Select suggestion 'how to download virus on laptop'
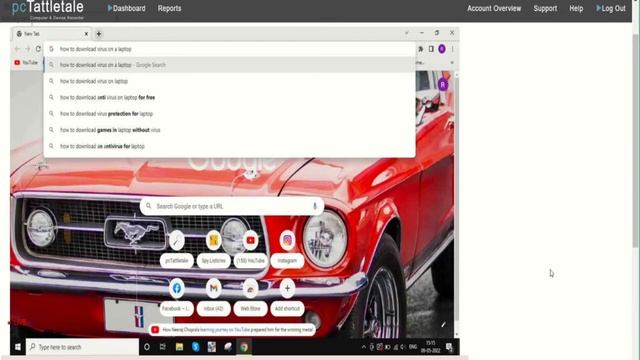This screenshot has width=640, height=360. coord(229,81)
